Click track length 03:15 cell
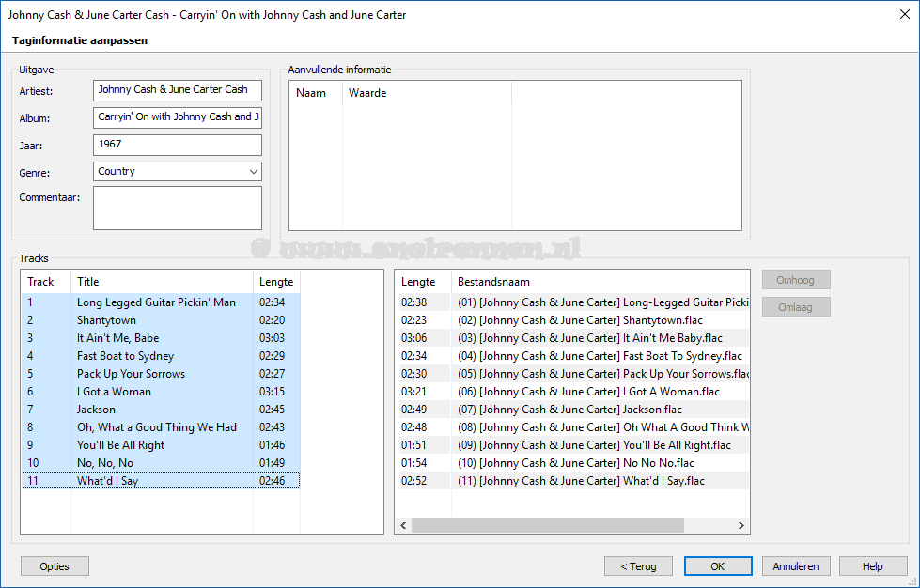The width and height of the screenshot is (920, 588). tap(273, 392)
